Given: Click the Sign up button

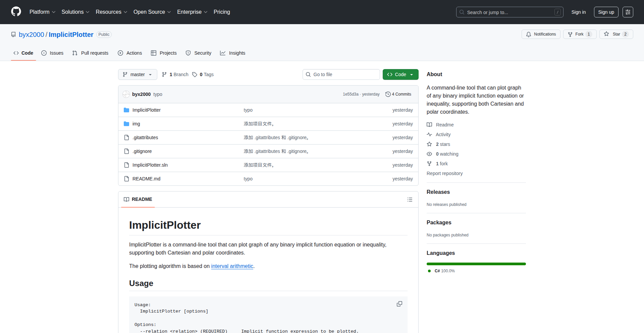Looking at the screenshot, I should tap(606, 12).
